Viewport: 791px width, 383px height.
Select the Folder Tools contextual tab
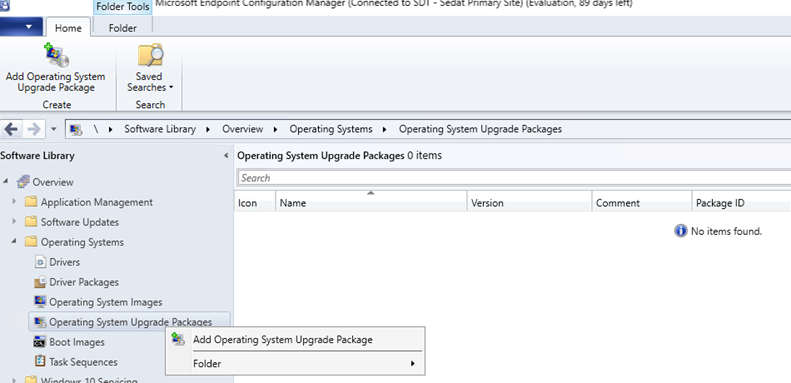[x=123, y=7]
